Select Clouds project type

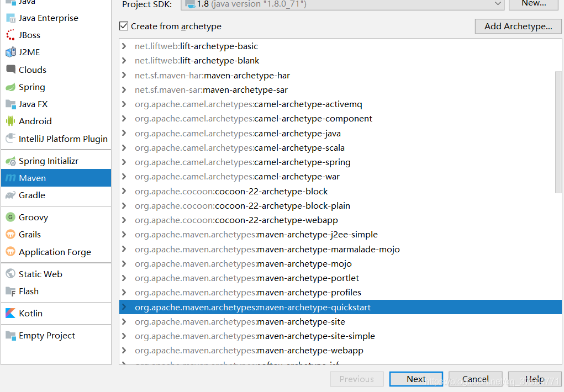[x=56, y=70]
